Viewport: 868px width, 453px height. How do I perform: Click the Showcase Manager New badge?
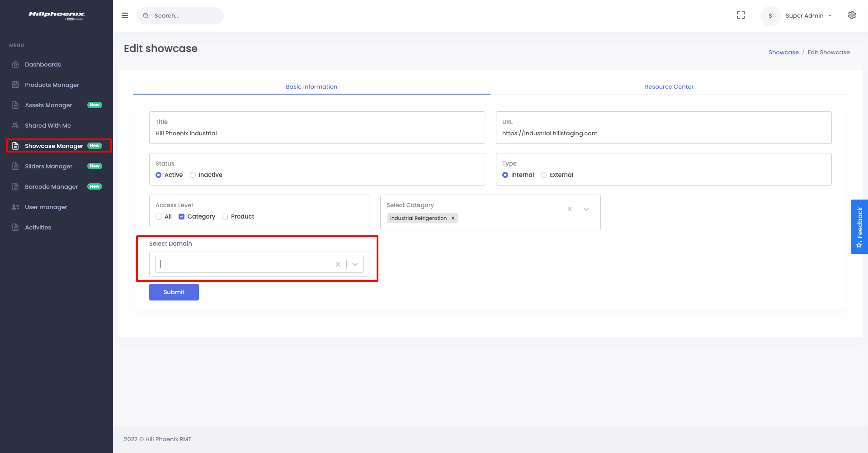[x=94, y=146]
